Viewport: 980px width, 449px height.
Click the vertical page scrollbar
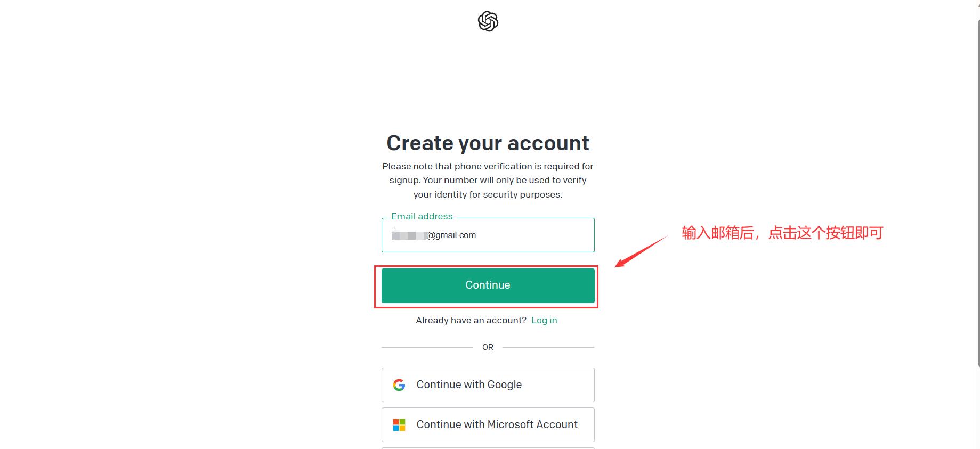coord(979,192)
